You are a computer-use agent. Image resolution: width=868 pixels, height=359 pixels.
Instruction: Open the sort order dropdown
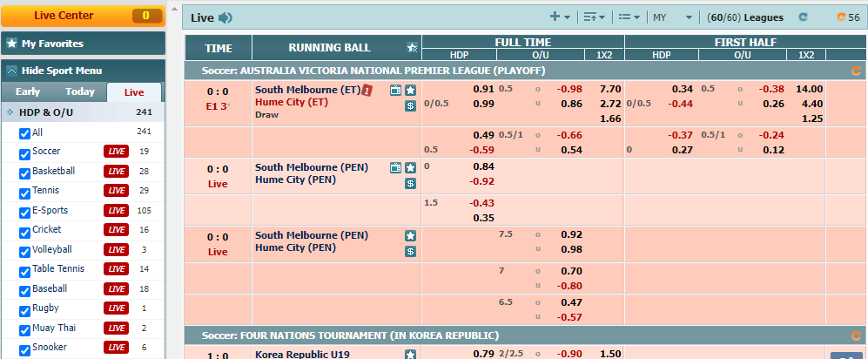click(x=594, y=17)
